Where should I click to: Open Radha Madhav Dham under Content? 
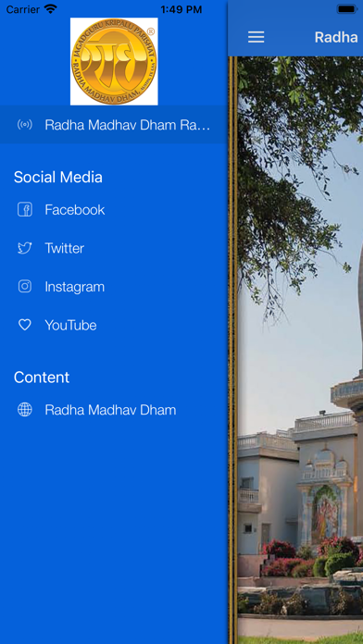pyautogui.click(x=114, y=410)
